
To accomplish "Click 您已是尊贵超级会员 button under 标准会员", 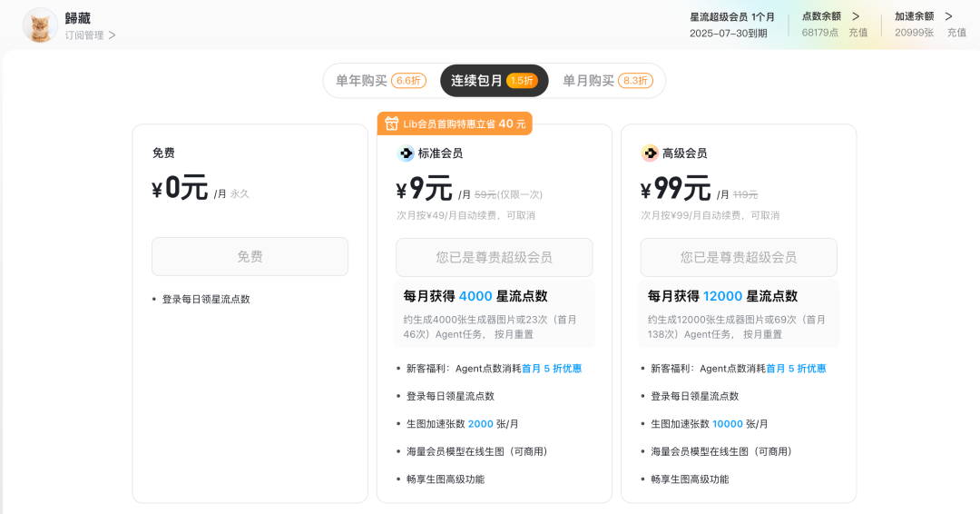I will pyautogui.click(x=494, y=257).
